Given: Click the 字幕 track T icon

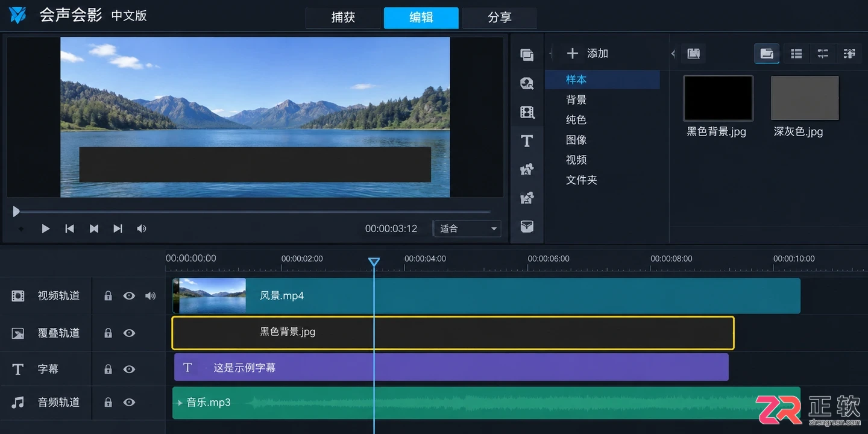Looking at the screenshot, I should click(x=18, y=369).
